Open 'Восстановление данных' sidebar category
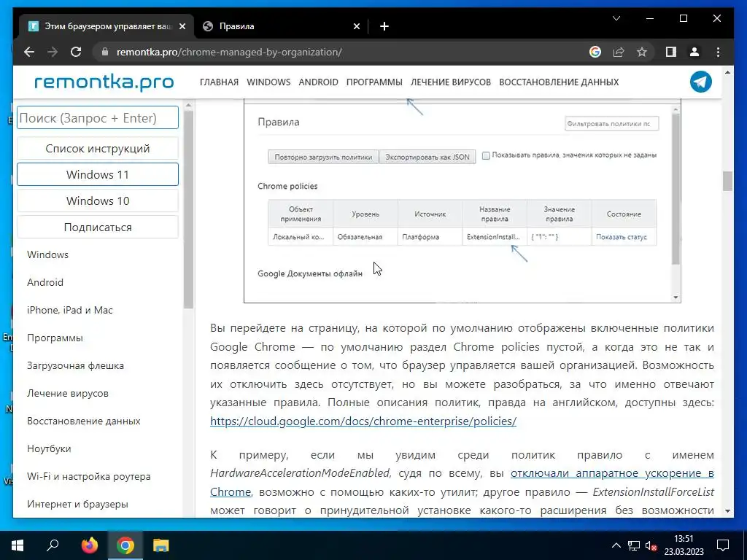Viewport: 747px width, 560px height. tap(83, 421)
